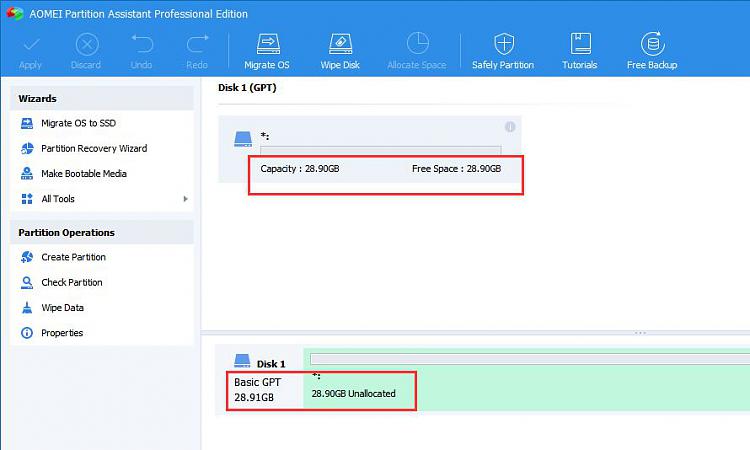Select Make Bootable Media wizard
The image size is (750, 450).
(x=102, y=174)
